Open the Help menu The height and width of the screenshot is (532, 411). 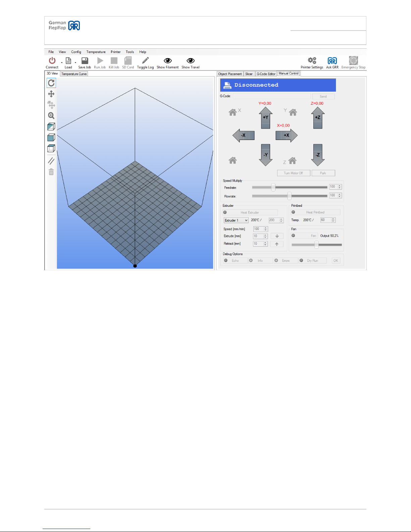(143, 52)
